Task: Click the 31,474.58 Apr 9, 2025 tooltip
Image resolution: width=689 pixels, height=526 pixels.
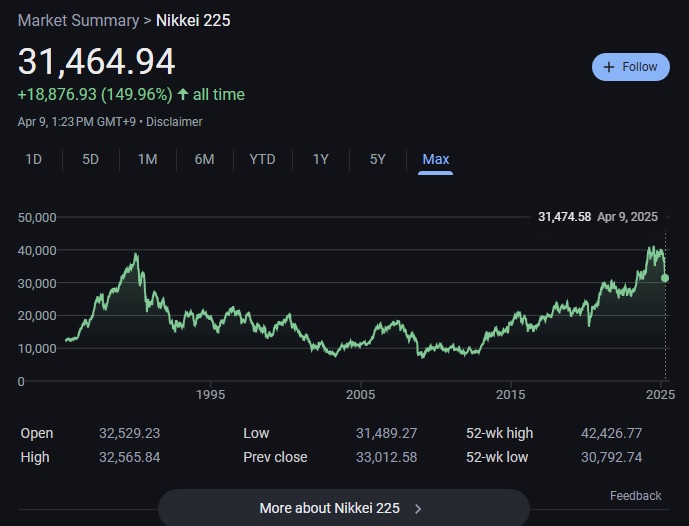Action: click(598, 217)
